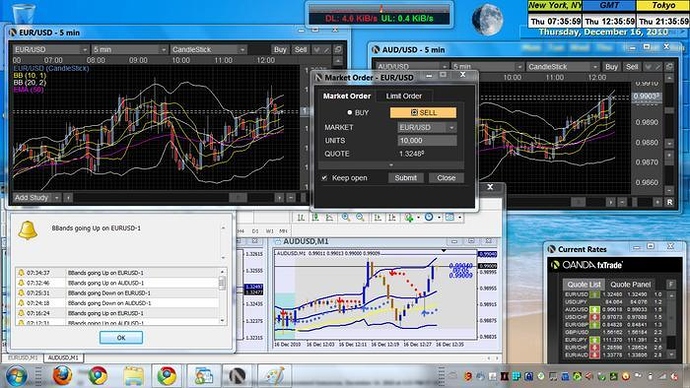Image resolution: width=690 pixels, height=388 pixels.
Task: Select pencil draw icon in AUD/USD chart toolbar
Action: 658,67
